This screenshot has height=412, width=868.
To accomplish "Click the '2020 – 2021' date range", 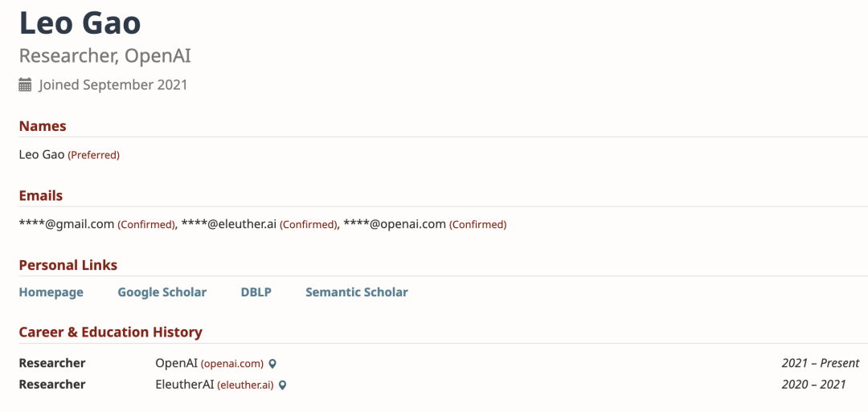I will [813, 384].
